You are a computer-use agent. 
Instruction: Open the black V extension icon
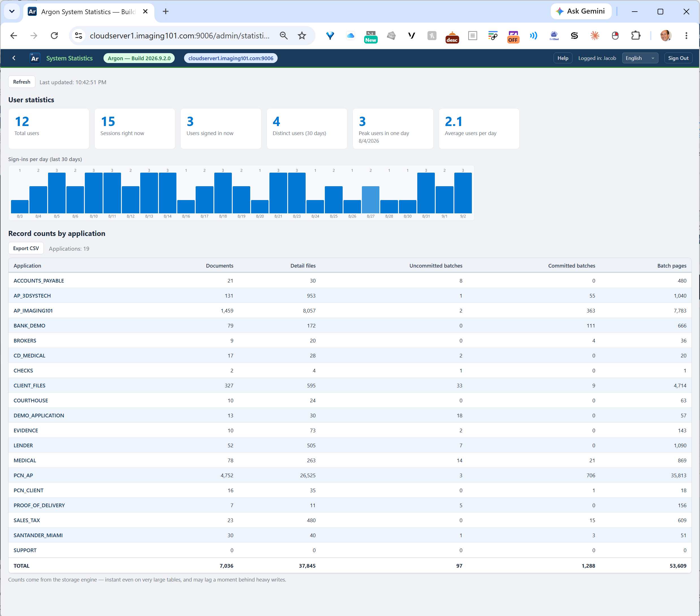[x=411, y=36]
